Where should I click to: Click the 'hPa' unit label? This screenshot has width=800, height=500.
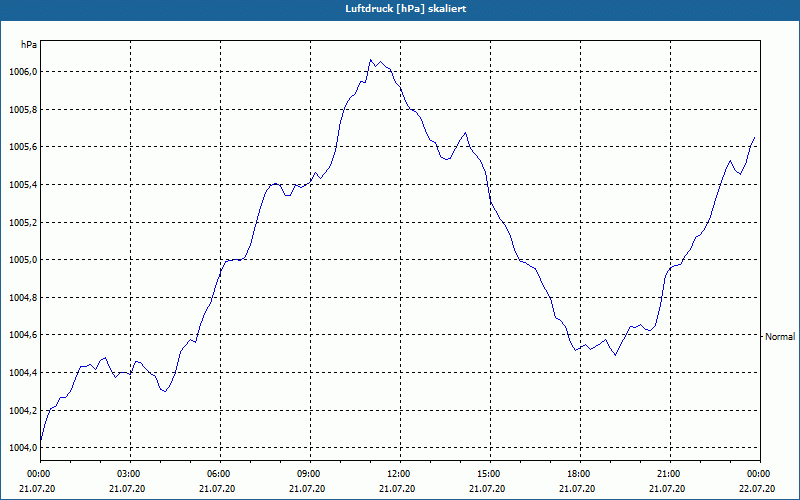click(x=29, y=44)
